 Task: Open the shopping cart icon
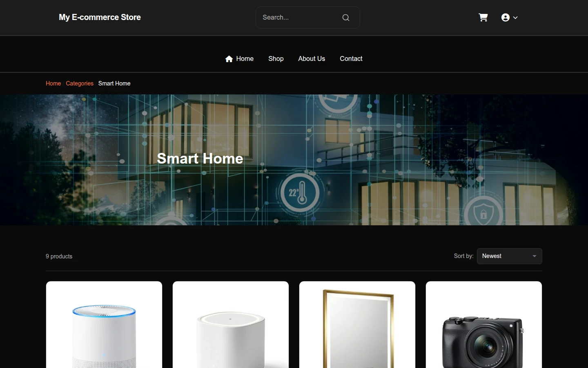click(x=483, y=17)
